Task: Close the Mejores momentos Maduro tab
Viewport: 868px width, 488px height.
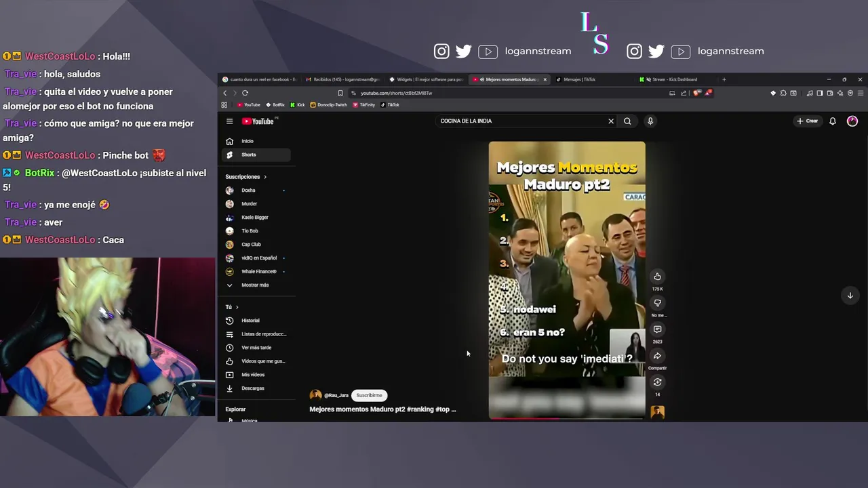Action: tap(545, 79)
